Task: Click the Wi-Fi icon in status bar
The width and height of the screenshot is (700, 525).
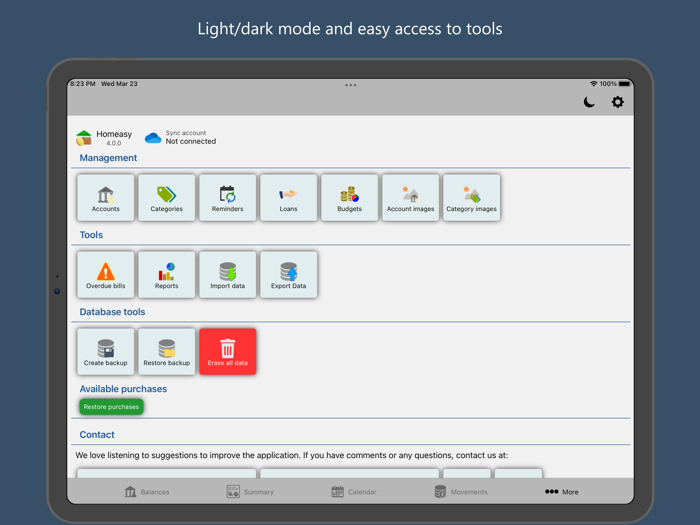Action: 593,84
